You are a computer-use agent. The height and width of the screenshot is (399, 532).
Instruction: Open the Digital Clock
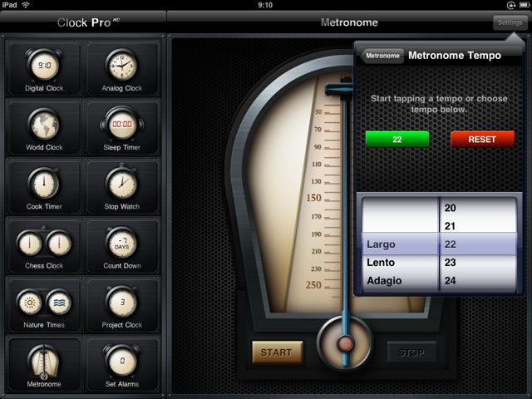[x=44, y=69]
